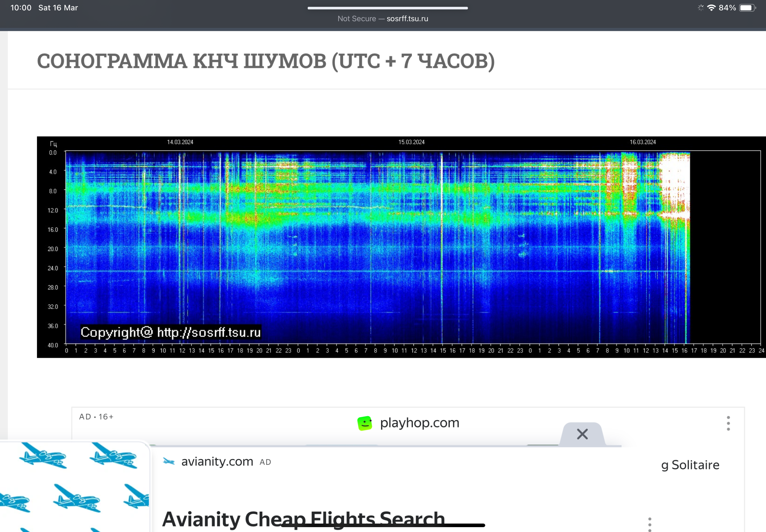Tap the battery indicator icon

[x=747, y=8]
